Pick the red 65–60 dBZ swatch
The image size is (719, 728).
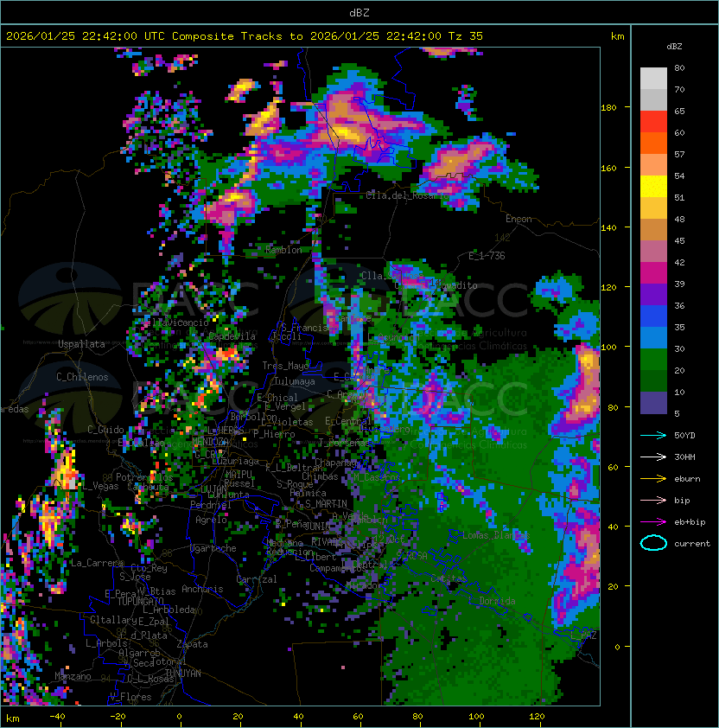(653, 122)
